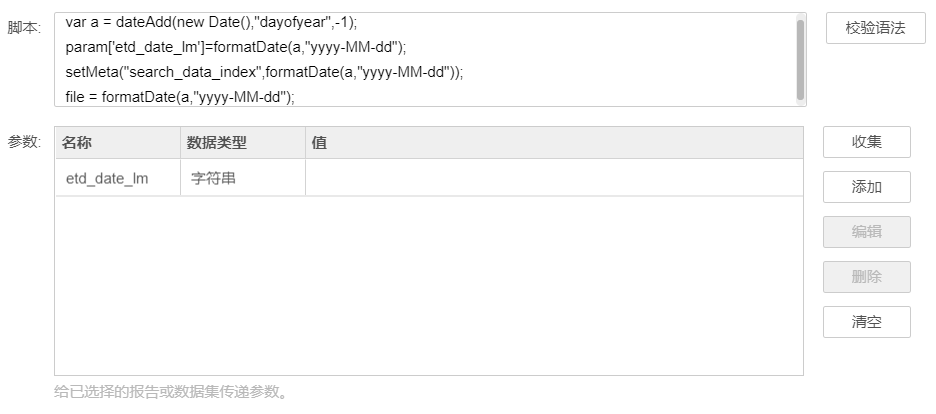Click the 收集 button
Image resolution: width=936 pixels, height=414 pixels.
click(867, 142)
